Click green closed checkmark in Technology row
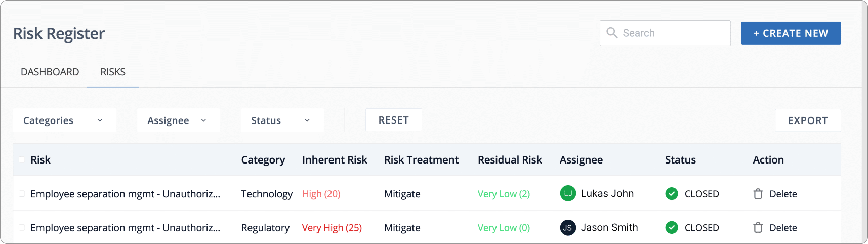868x244 pixels. 672,194
